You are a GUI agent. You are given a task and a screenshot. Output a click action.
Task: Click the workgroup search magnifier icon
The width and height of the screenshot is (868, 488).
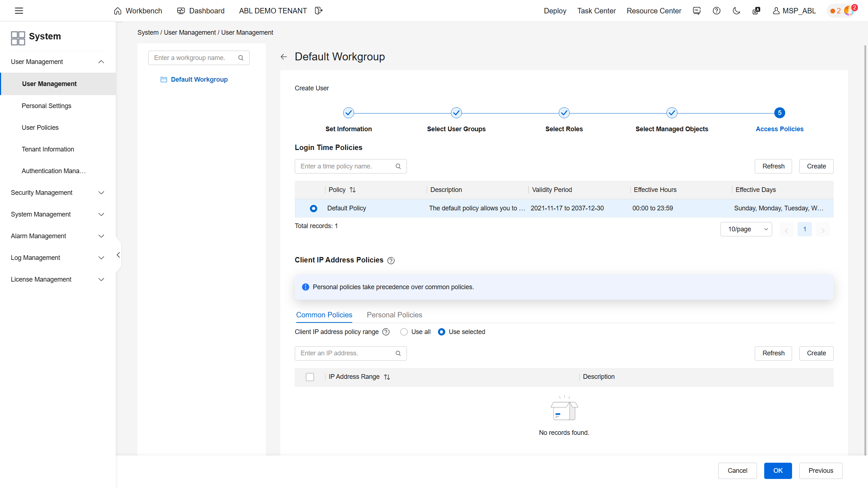241,58
